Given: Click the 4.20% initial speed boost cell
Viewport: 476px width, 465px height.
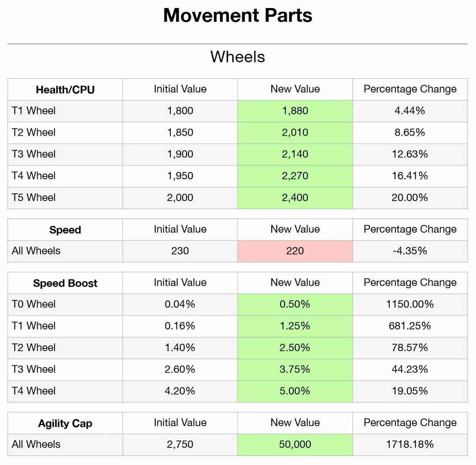Looking at the screenshot, I should click(180, 391).
